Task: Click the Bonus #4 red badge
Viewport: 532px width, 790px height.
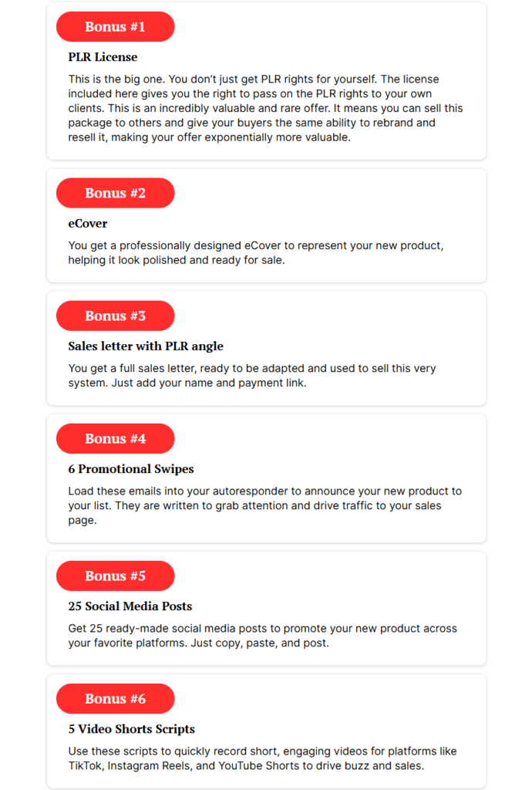Action: [115, 439]
